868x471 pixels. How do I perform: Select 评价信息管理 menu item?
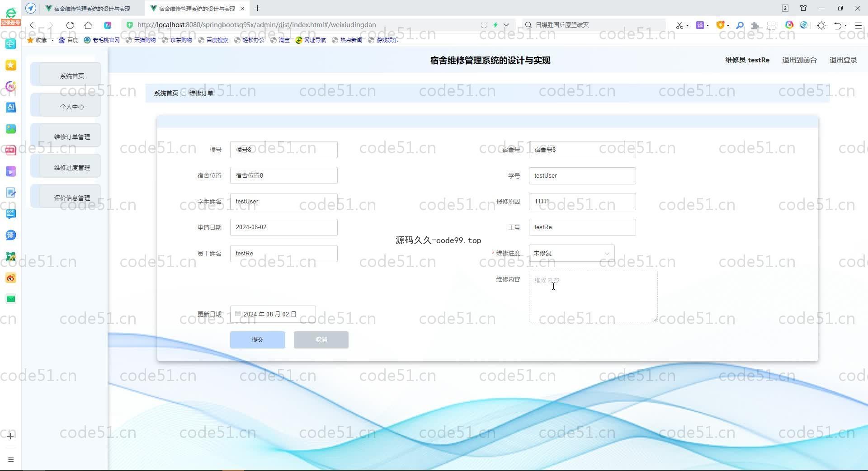tap(72, 198)
